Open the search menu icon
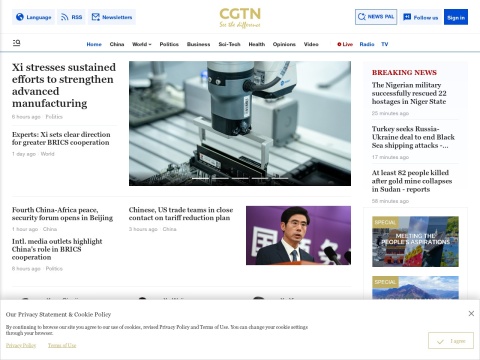Viewport: 480px width, 360px height. 16,43
